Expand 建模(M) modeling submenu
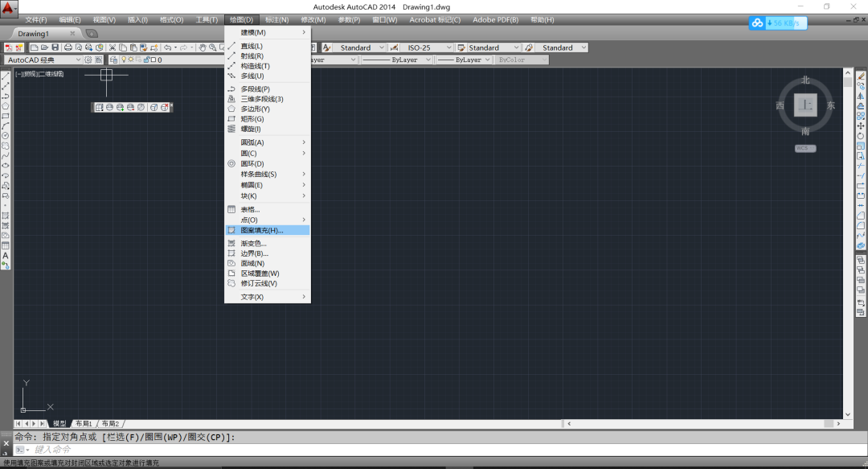The height and width of the screenshot is (469, 868). pos(268,32)
